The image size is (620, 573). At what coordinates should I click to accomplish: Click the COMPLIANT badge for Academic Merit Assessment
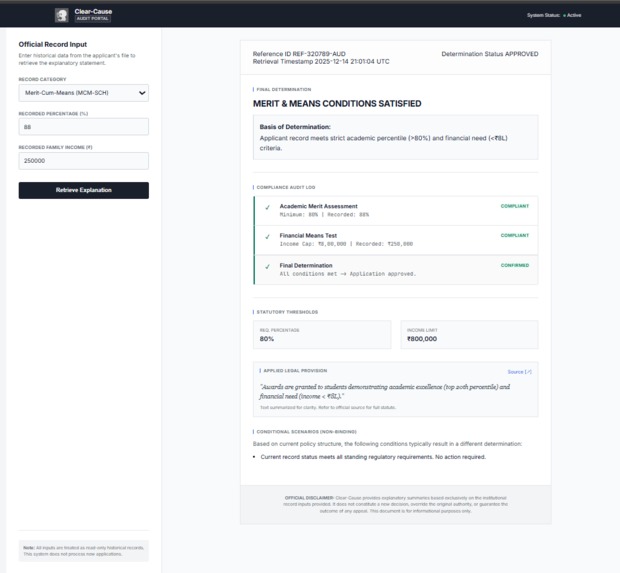click(x=514, y=206)
